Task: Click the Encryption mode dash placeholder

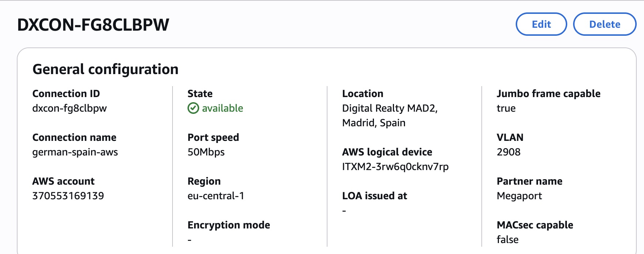Action: point(189,239)
